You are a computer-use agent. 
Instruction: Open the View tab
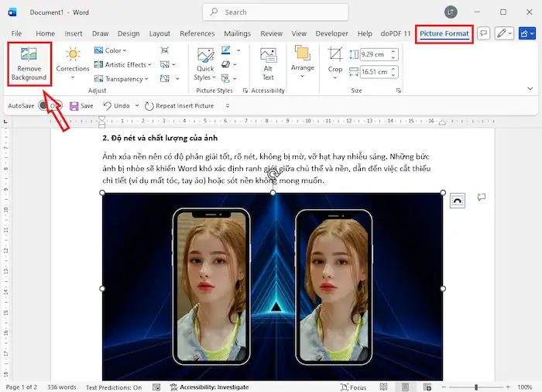click(299, 33)
